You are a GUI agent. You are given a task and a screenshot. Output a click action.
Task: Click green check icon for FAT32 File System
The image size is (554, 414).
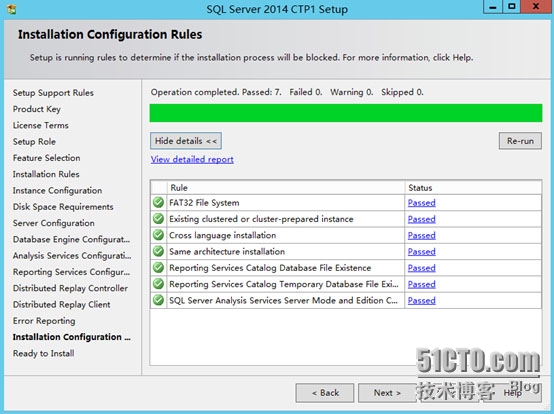[158, 202]
